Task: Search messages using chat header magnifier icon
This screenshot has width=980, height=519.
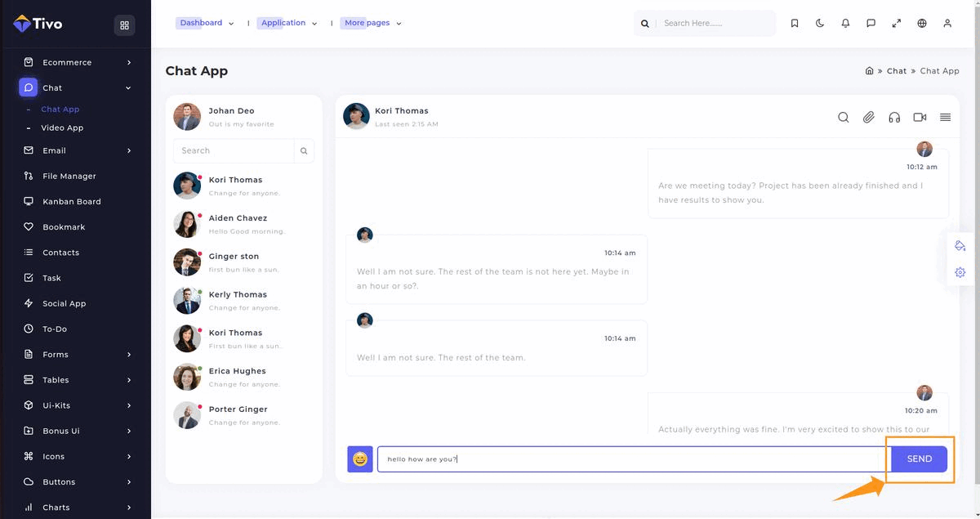Action: click(x=843, y=118)
